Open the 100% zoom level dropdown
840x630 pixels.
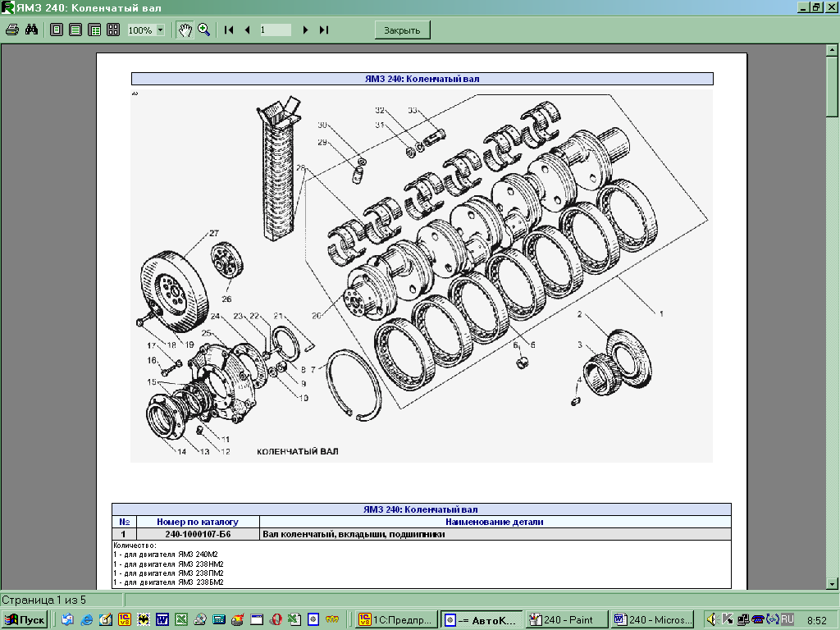tap(160, 30)
